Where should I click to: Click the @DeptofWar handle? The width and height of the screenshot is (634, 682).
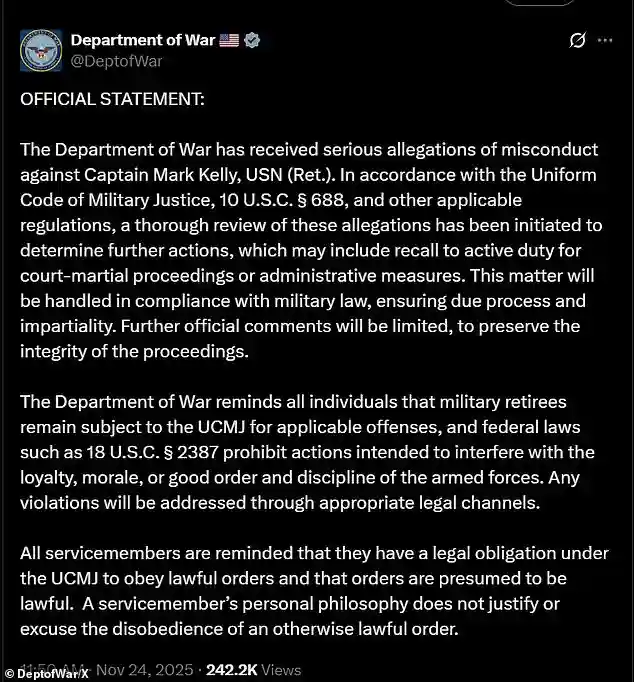point(116,61)
